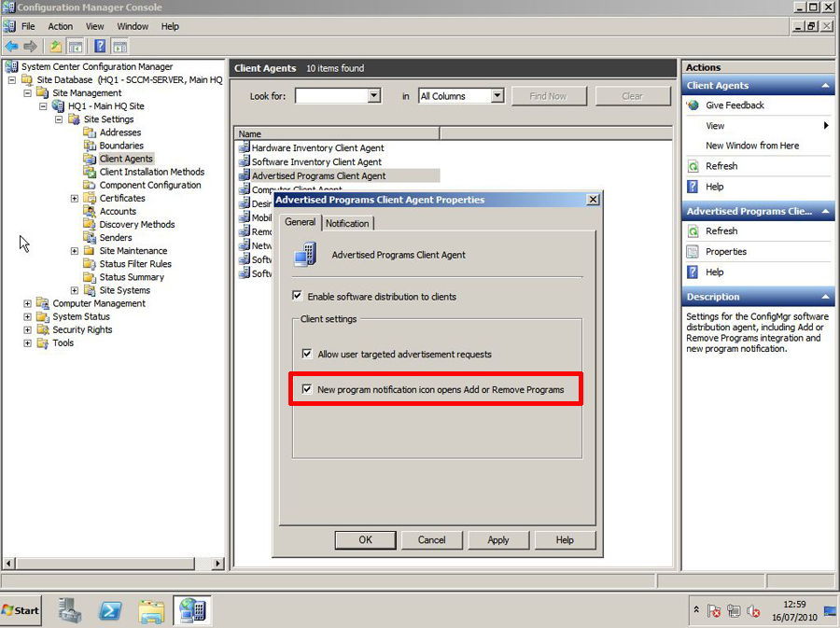Viewport: 840px width, 628px height.
Task: Select the Boundaries node icon
Action: 90,145
